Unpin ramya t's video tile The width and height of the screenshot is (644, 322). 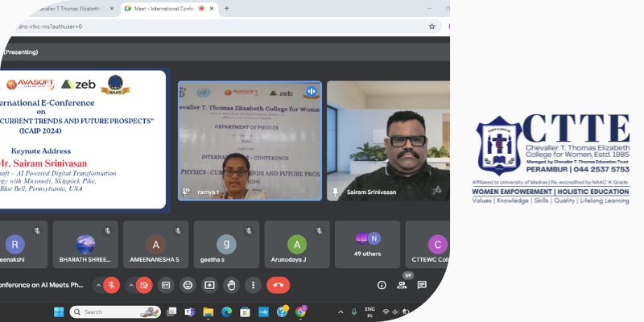(x=186, y=192)
